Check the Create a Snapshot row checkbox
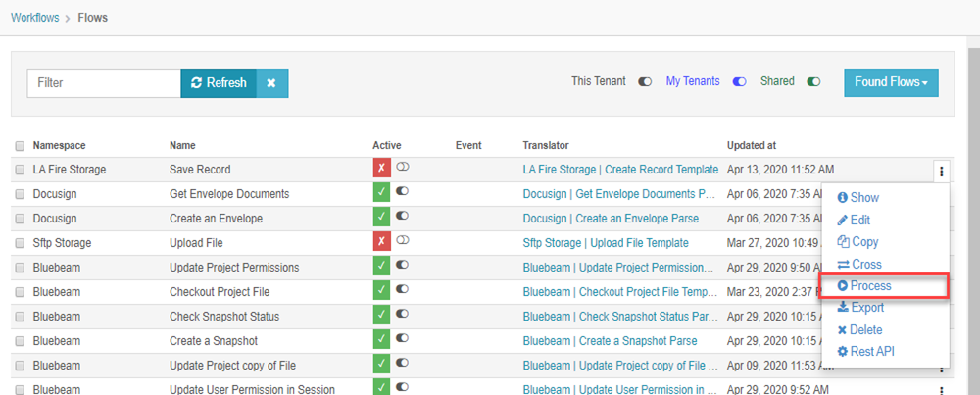980x395 pixels. click(x=20, y=341)
